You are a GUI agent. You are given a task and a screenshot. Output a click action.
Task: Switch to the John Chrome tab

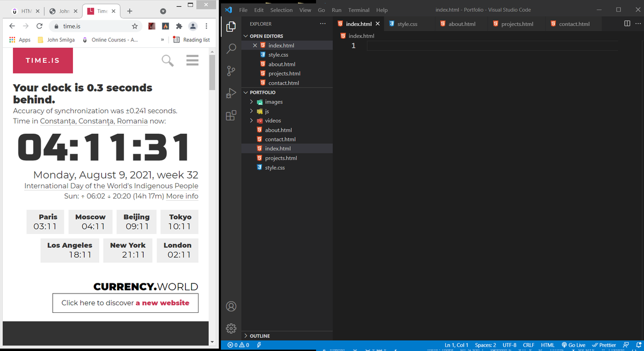click(62, 11)
